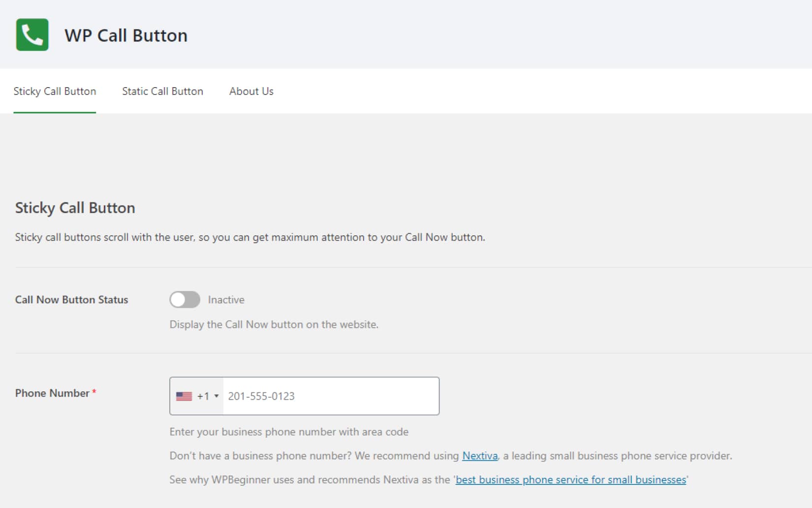Screen dimensions: 812x508
Task: Click the best business phone service link
Action: click(x=570, y=479)
